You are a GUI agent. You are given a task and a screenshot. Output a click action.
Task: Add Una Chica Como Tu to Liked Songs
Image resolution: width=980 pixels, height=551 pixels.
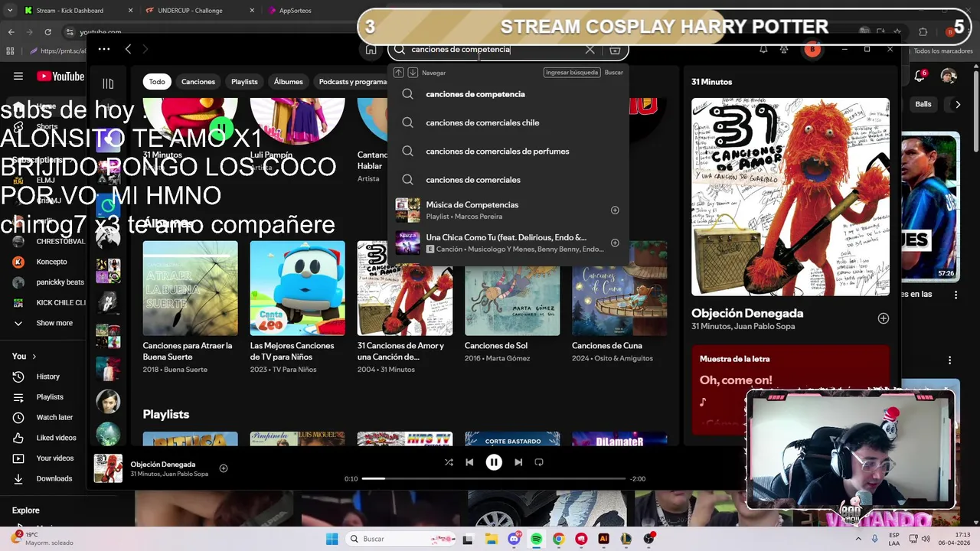[615, 243]
